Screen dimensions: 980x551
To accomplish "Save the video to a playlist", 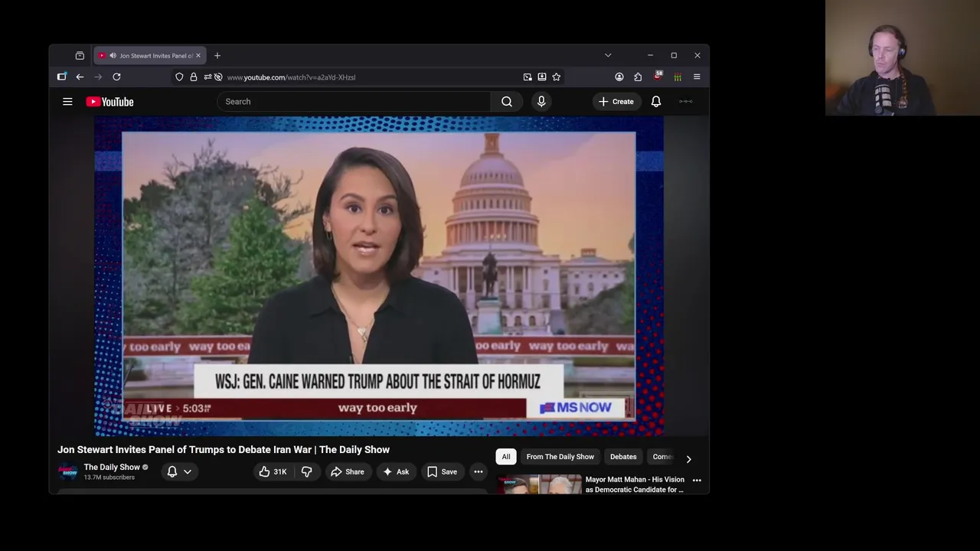I will 442,472.
